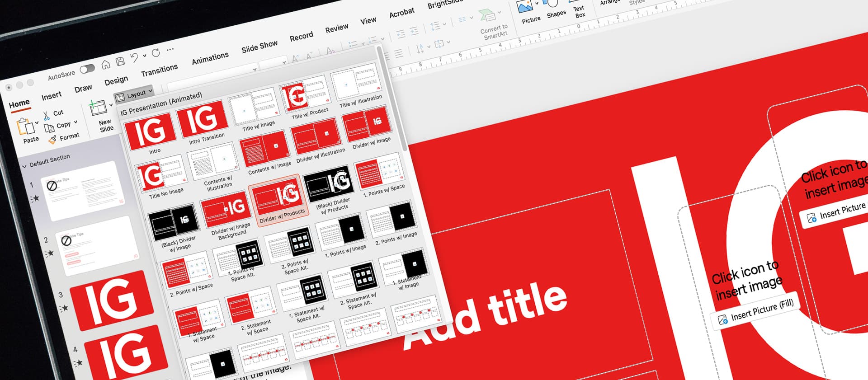This screenshot has width=868, height=380.
Task: Open the quick access more options ellipsis
Action: tap(170, 49)
